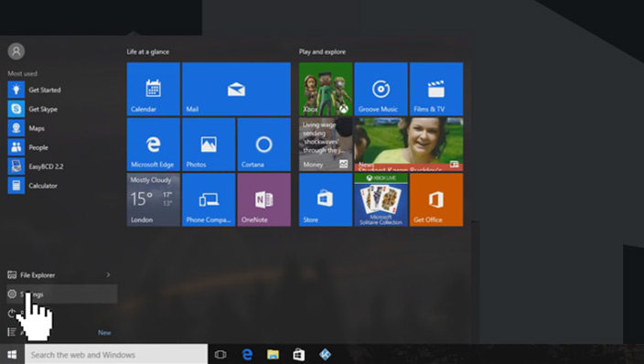The image size is (644, 364).
Task: Open the Kodi icon on the taskbar
Action: coord(325,354)
